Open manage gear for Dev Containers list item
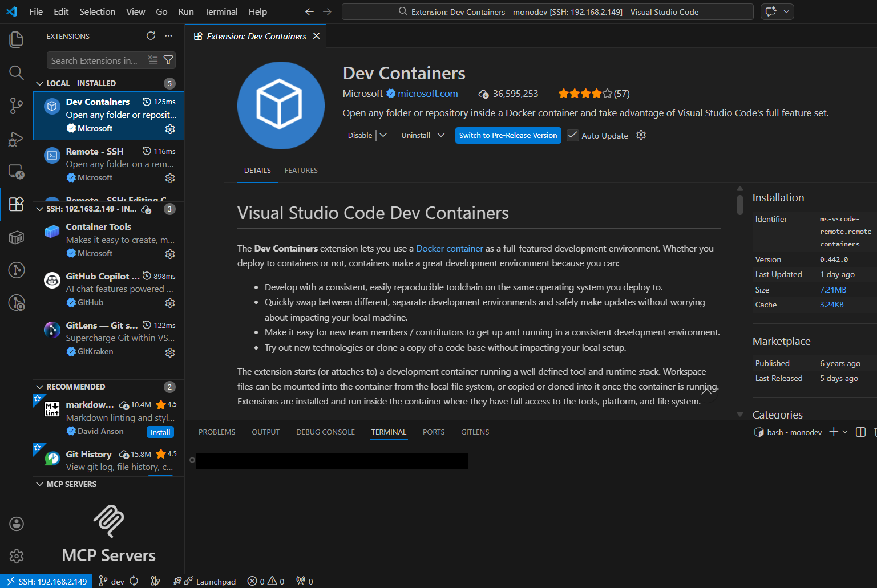 [x=170, y=129]
